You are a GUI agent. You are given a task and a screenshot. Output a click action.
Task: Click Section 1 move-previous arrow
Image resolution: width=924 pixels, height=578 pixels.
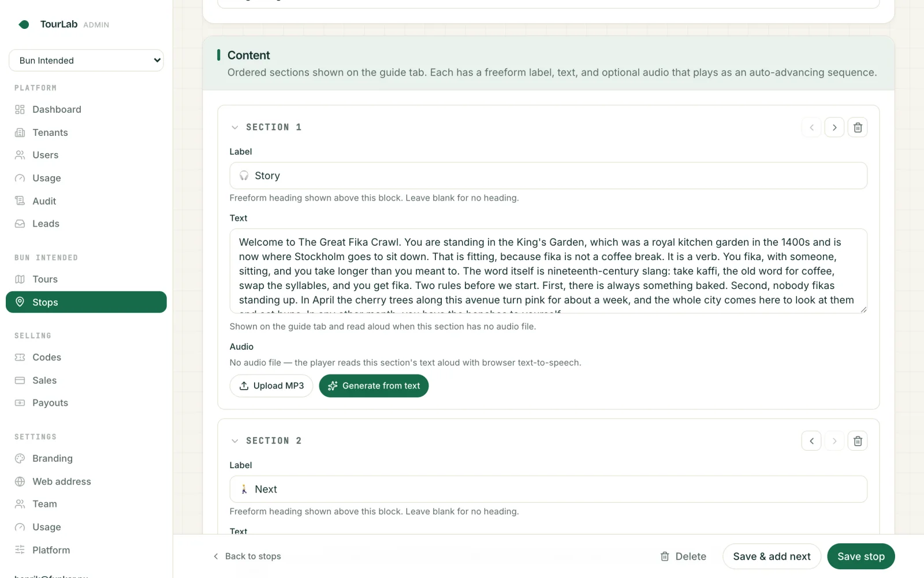click(811, 127)
